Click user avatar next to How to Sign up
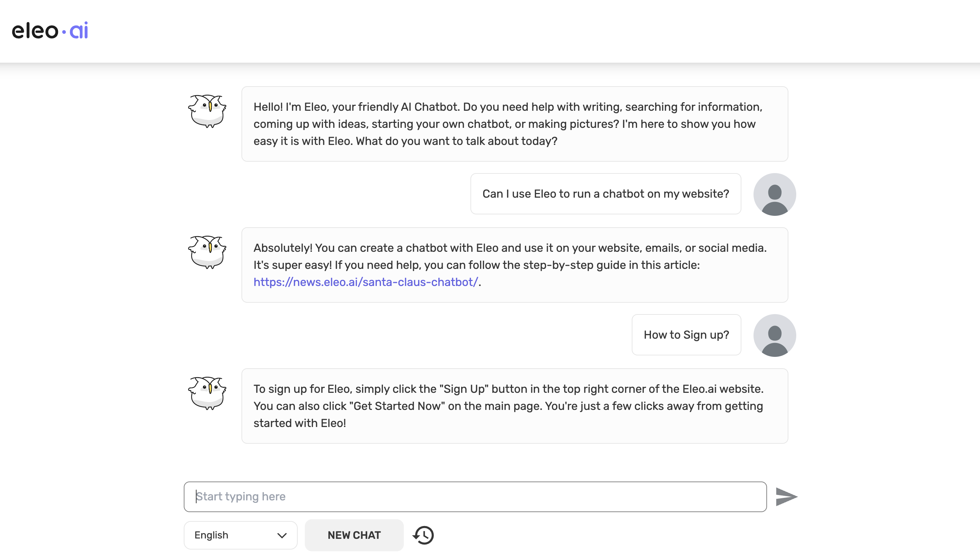 (775, 335)
